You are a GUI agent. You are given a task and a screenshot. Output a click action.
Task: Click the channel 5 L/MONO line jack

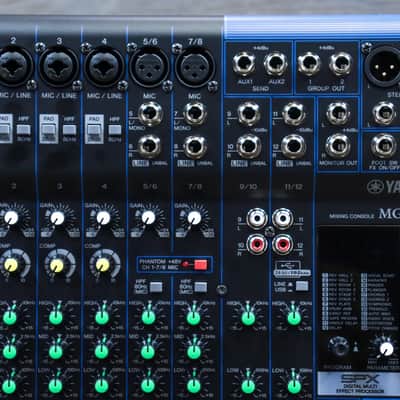151,113
